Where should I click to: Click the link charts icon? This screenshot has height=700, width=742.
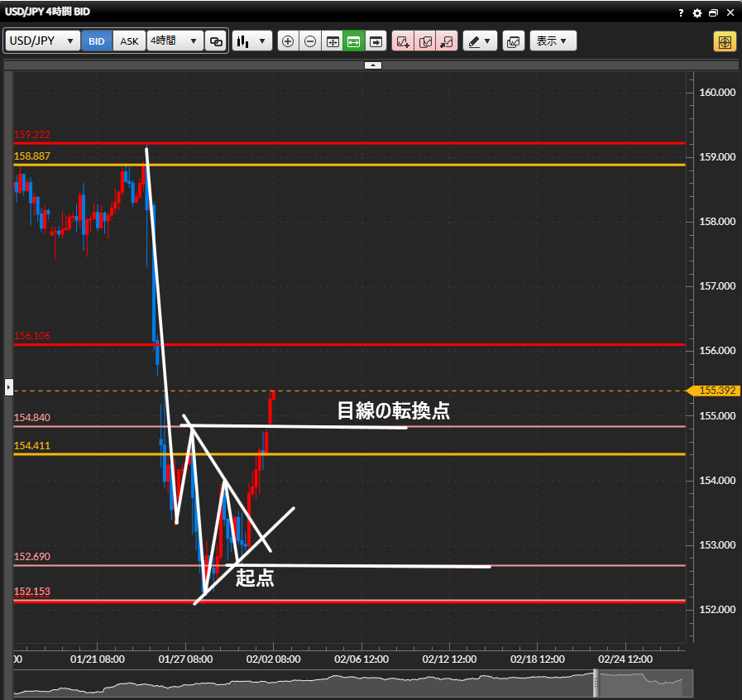216,41
